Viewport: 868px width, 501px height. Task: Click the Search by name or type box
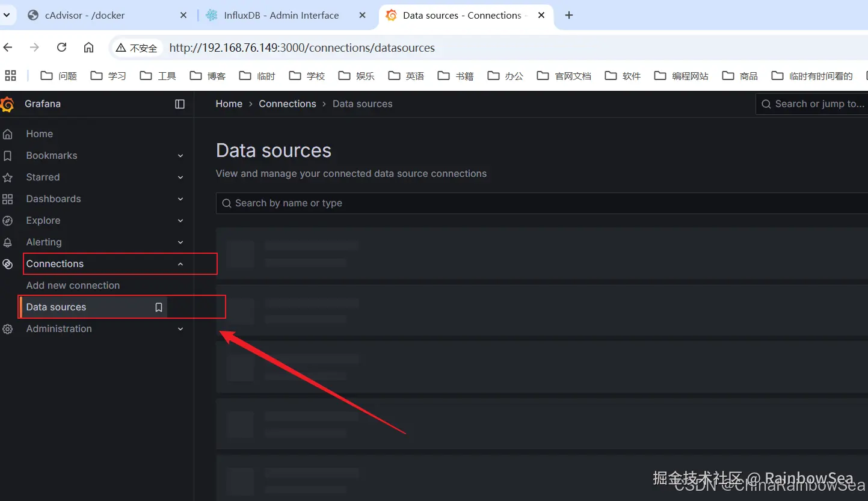point(541,203)
